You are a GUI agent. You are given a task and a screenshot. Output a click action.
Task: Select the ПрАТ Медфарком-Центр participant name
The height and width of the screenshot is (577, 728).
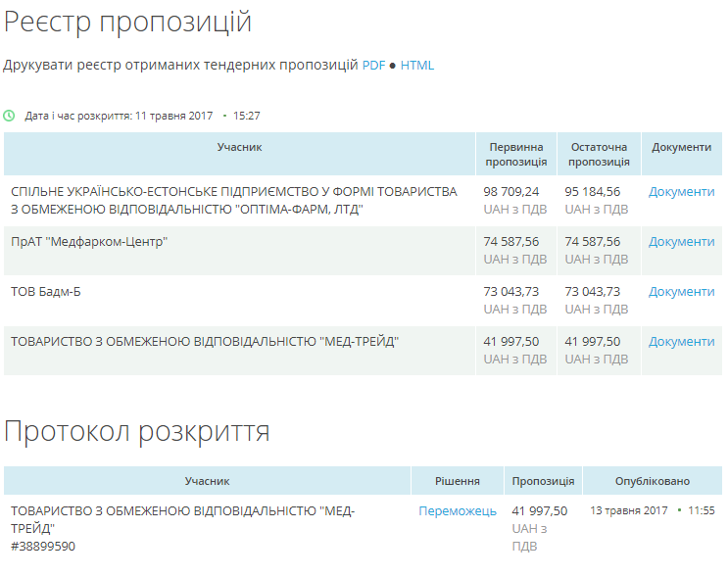[89, 242]
